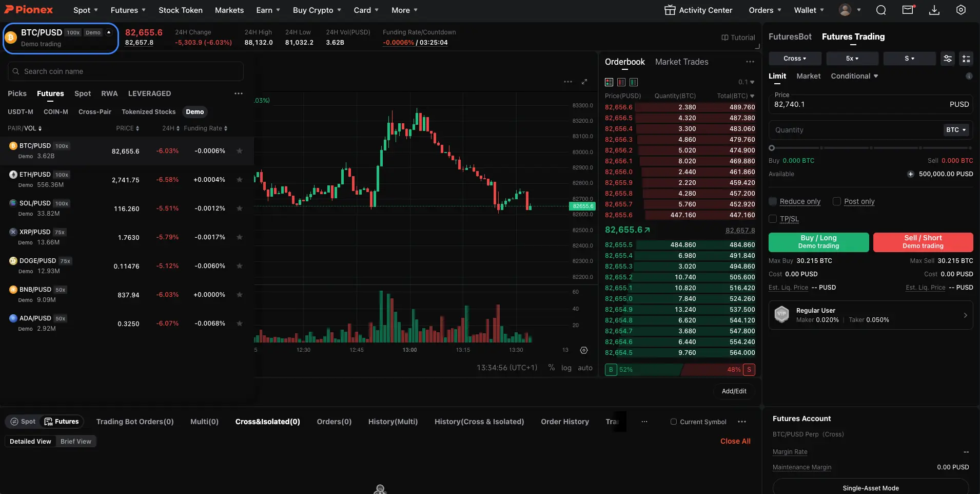The height and width of the screenshot is (494, 980).
Task: Enable the Reduce only checkbox
Action: pyautogui.click(x=774, y=202)
